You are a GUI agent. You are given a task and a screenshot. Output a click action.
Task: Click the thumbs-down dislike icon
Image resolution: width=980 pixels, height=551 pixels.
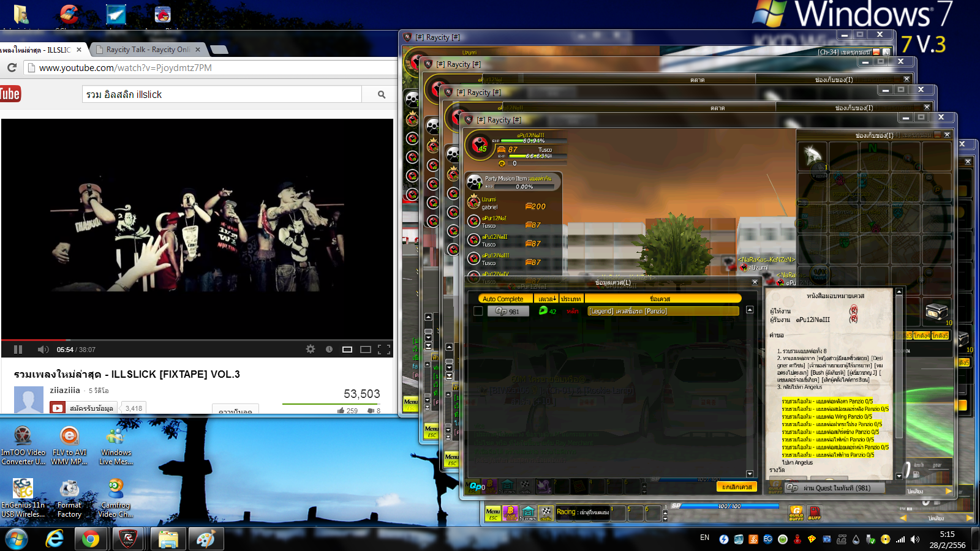(371, 410)
